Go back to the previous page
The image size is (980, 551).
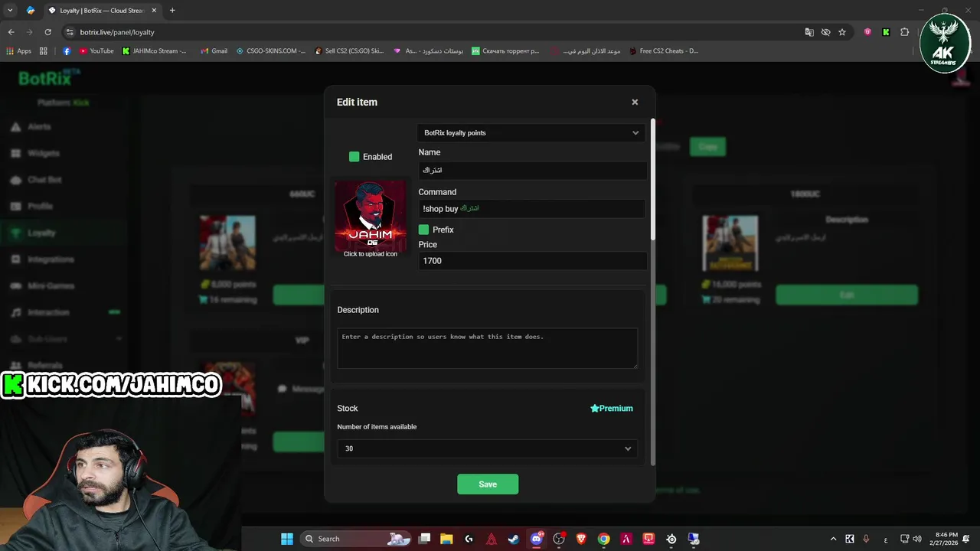pyautogui.click(x=11, y=32)
